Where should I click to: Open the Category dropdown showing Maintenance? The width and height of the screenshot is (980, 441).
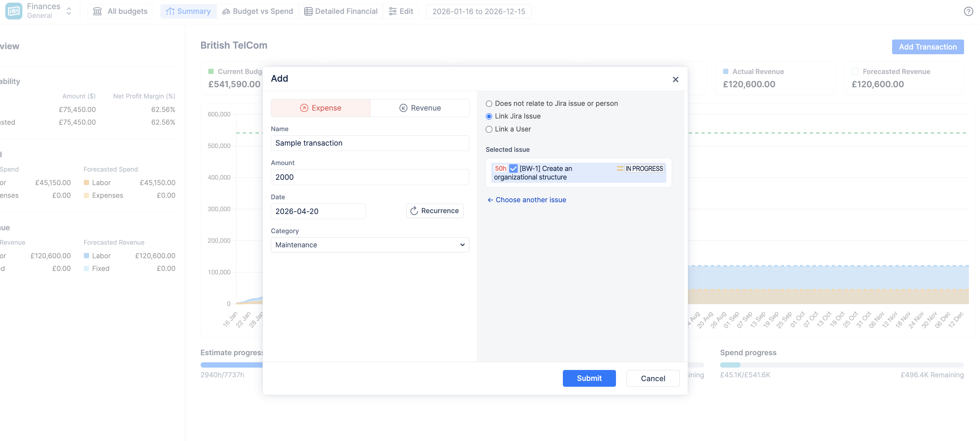click(369, 245)
